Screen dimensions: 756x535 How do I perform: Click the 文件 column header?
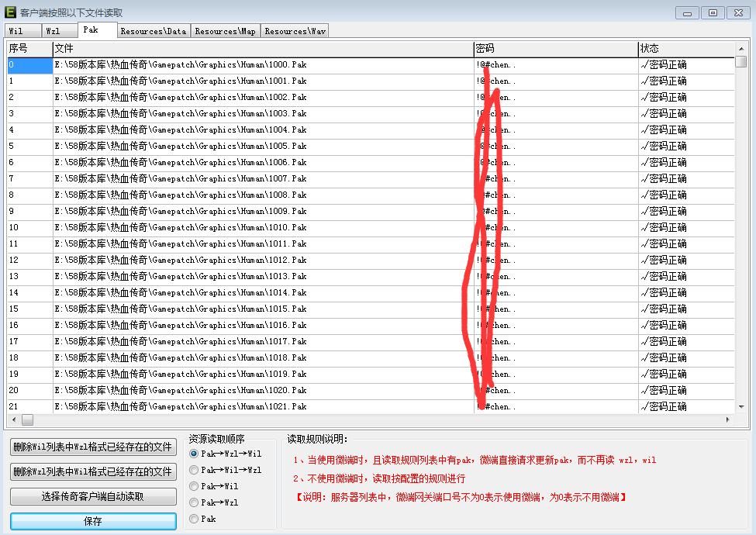263,49
